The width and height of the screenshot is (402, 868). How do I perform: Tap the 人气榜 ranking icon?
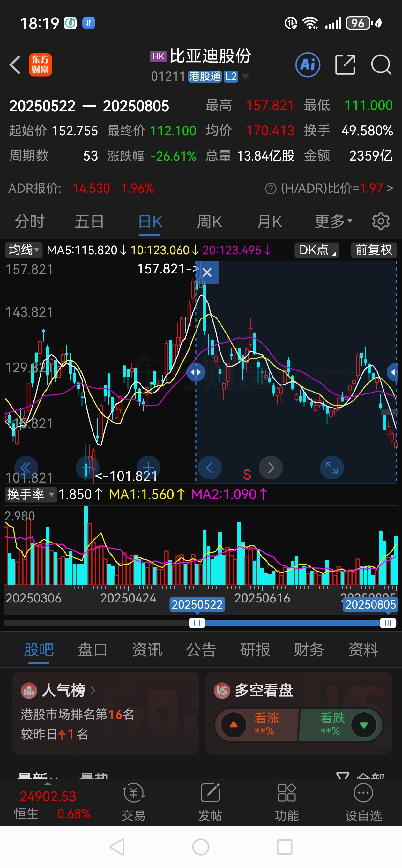29,691
